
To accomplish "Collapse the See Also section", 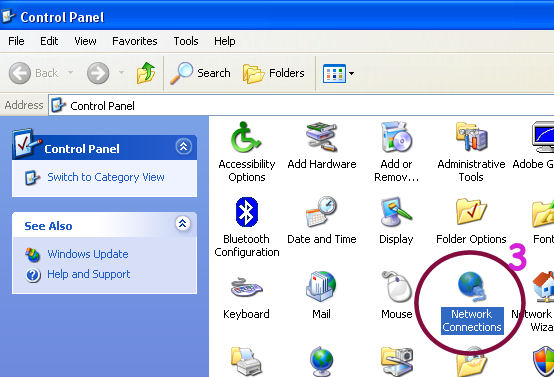I will [x=183, y=224].
